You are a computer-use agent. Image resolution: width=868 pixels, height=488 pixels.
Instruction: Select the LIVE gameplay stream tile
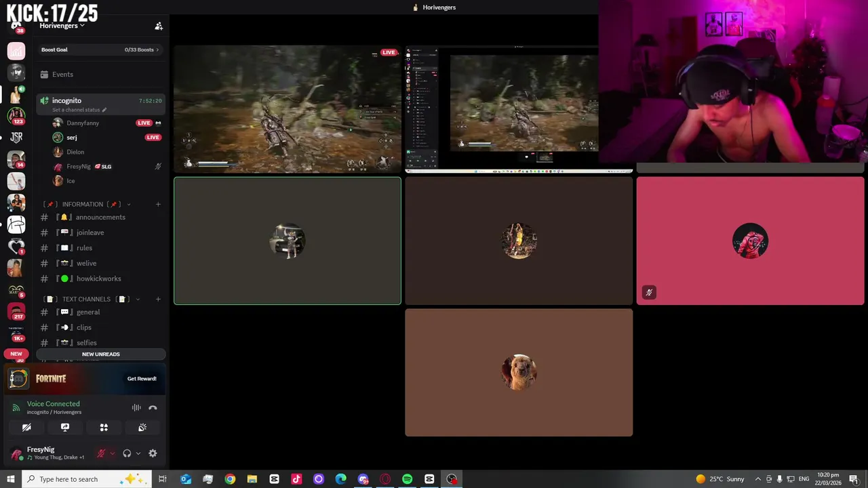(288, 110)
